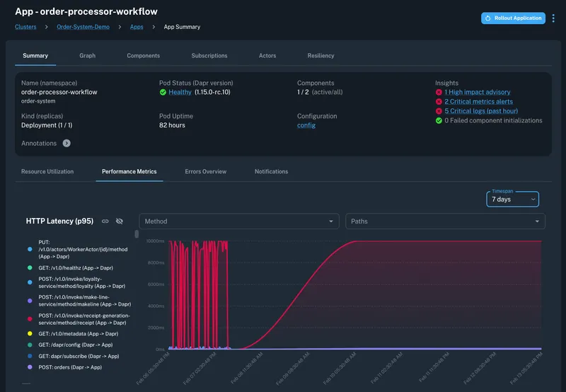566x392 pixels.
Task: Toggle hide-all series eye icon by HTTP Latency
Action: tap(120, 221)
